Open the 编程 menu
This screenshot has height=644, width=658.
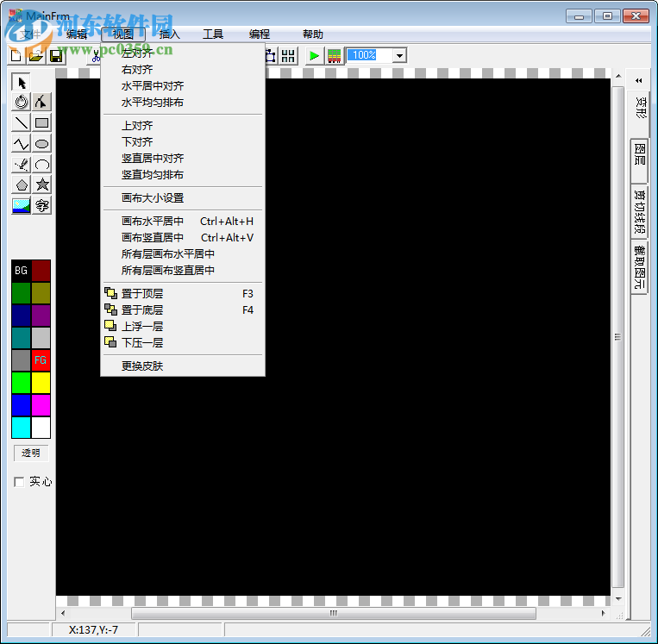click(260, 34)
